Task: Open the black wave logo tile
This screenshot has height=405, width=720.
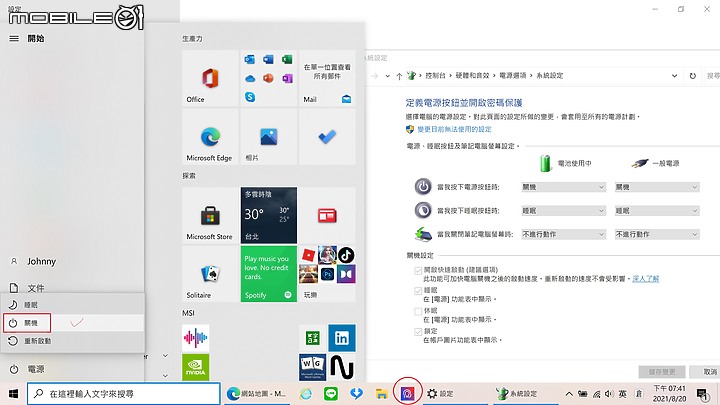Action: click(342, 367)
